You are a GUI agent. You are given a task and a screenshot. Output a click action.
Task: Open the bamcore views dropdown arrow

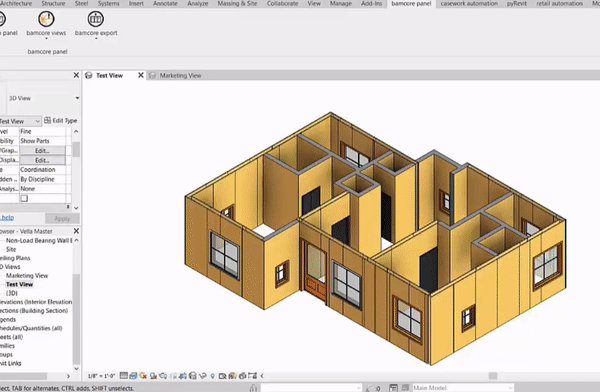[x=46, y=39]
